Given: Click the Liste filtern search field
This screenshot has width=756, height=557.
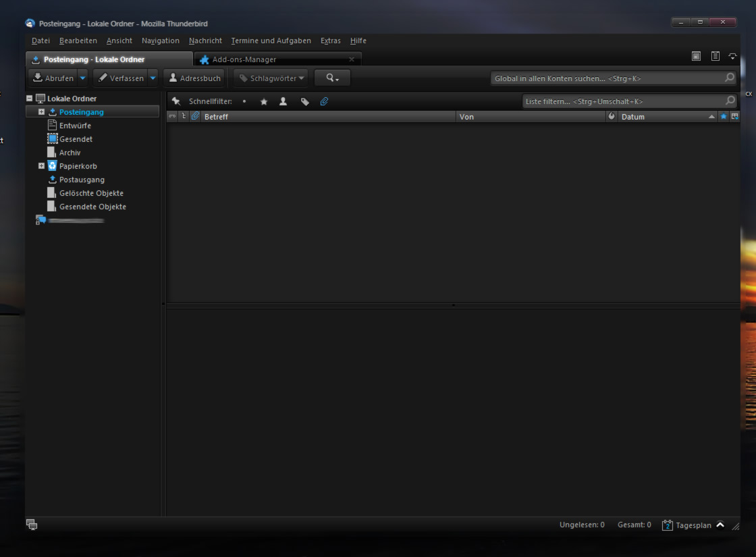Looking at the screenshot, I should 622,101.
